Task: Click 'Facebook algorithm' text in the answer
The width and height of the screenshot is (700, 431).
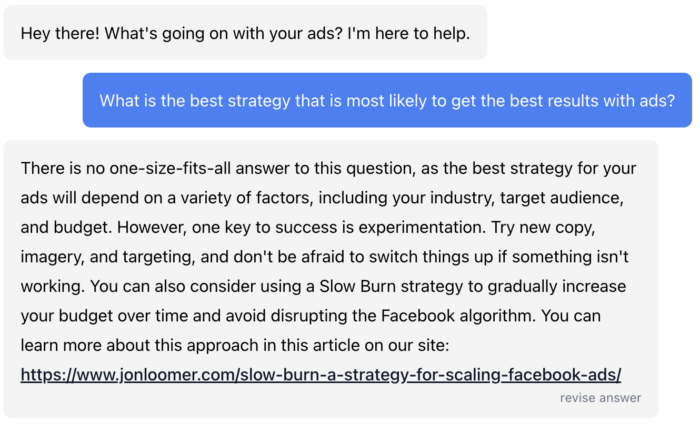Action: click(x=458, y=315)
